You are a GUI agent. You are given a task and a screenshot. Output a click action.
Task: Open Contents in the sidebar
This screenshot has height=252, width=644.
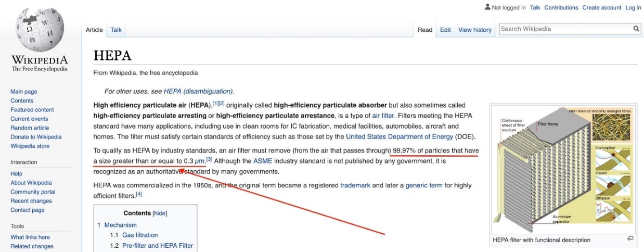[x=22, y=100]
